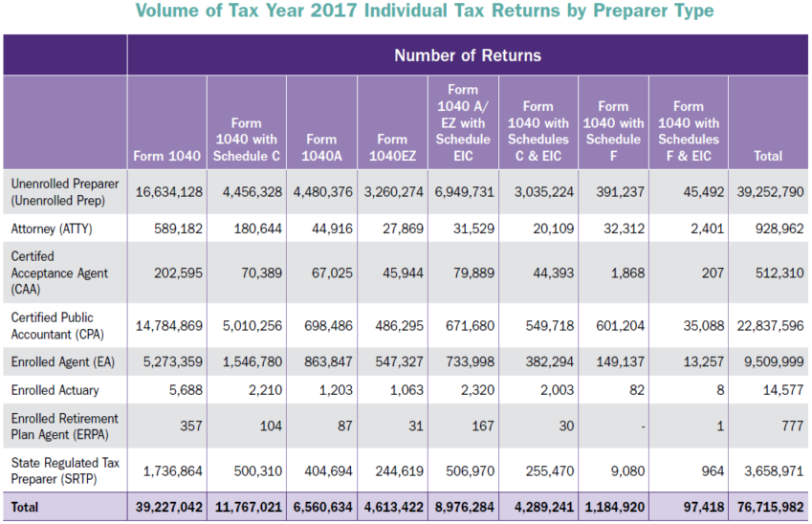Image resolution: width=812 pixels, height=524 pixels.
Task: Select the Total column header
Action: pyautogui.click(x=767, y=155)
